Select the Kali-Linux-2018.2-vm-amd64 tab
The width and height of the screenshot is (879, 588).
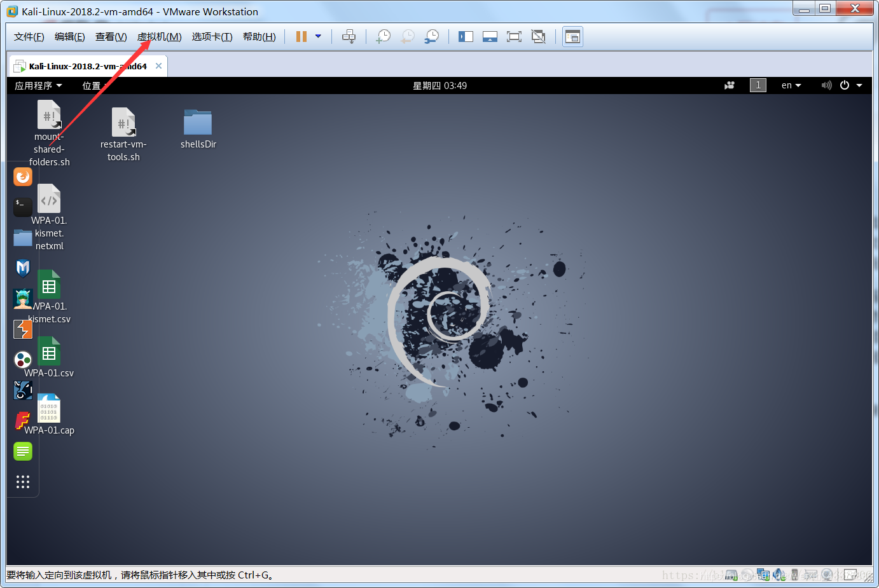coord(87,66)
